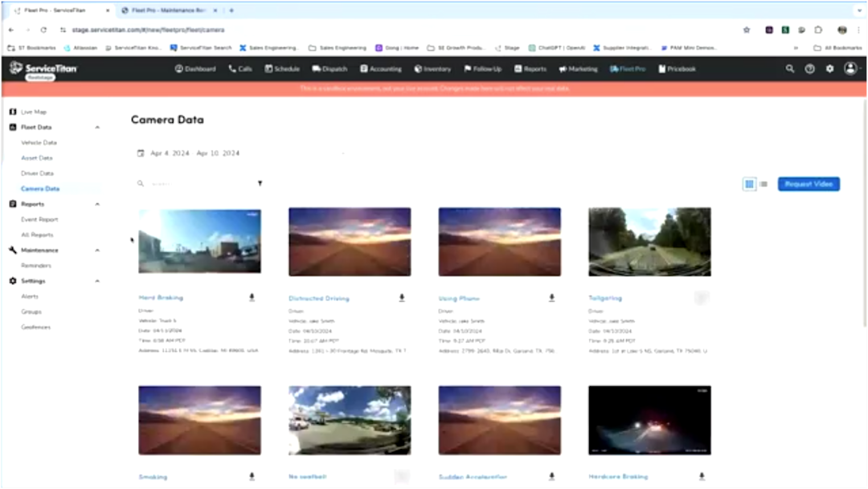Select Vehicle Data in the sidebar
868x489 pixels.
[x=39, y=143]
